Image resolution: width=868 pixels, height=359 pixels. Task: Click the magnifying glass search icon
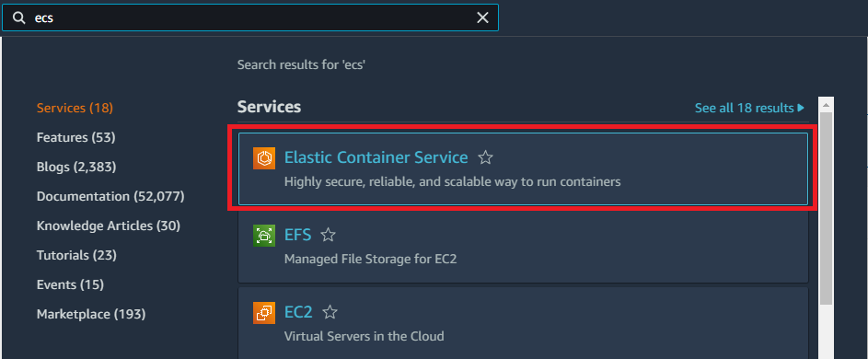[x=19, y=17]
